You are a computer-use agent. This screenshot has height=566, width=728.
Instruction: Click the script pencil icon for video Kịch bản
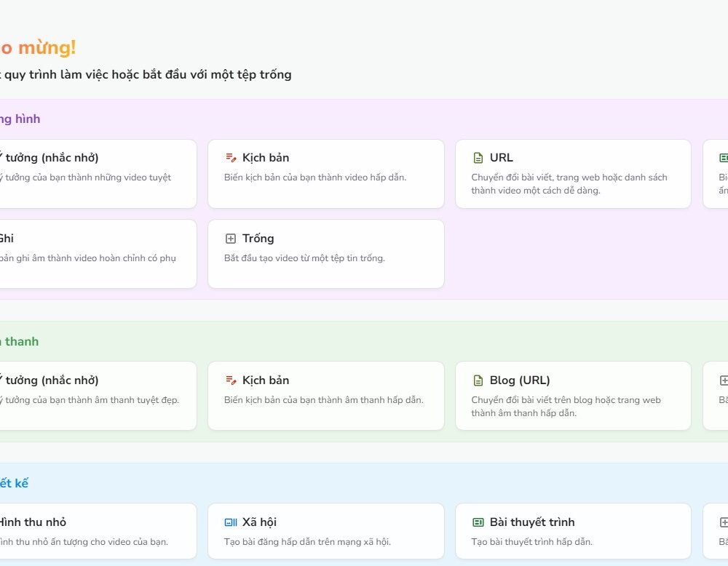pyautogui.click(x=231, y=158)
